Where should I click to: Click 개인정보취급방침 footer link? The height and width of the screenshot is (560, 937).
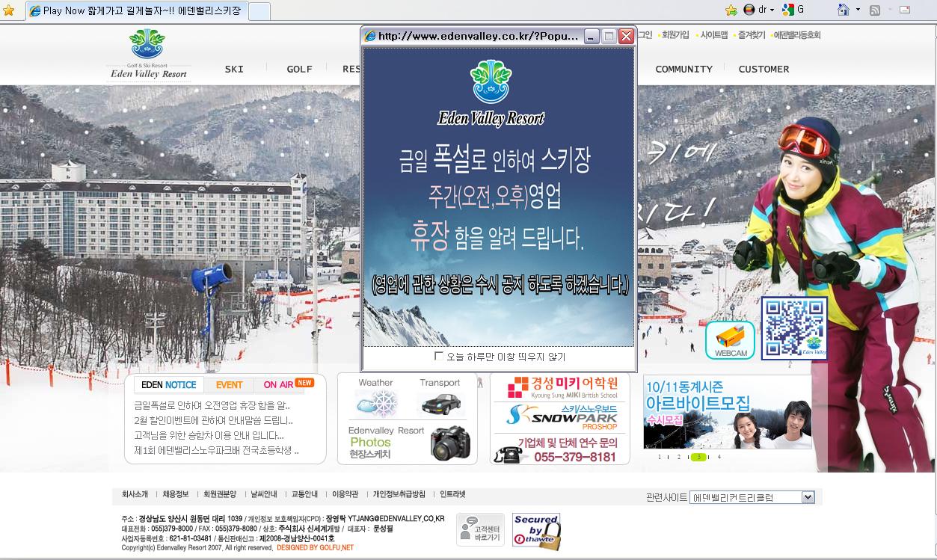coord(399,494)
